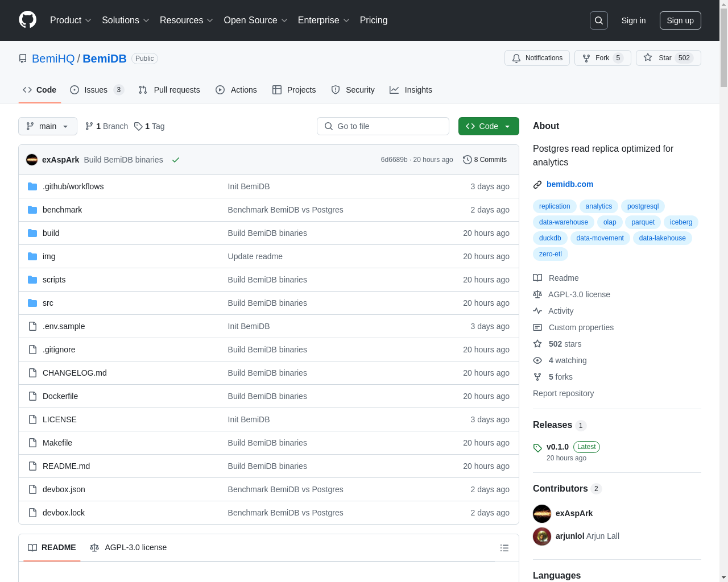728x582 pixels.
Task: Click arjunlol contributor avatar
Action: pyautogui.click(x=542, y=536)
